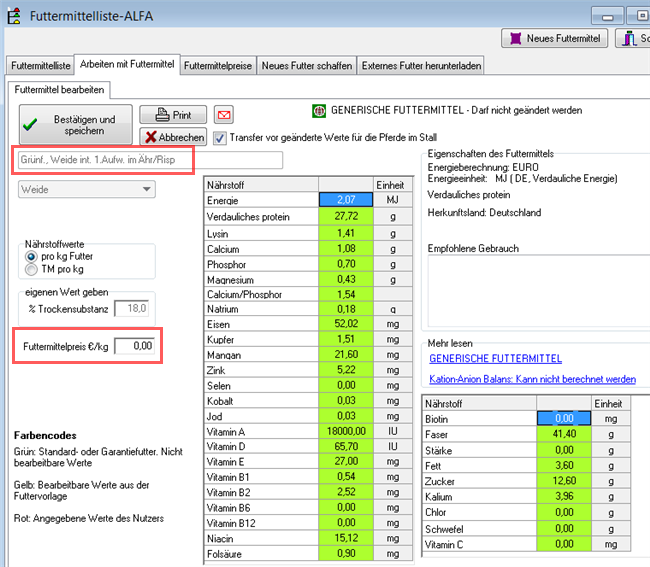
Task: Select pro kg Futter radio button
Action: click(31, 257)
